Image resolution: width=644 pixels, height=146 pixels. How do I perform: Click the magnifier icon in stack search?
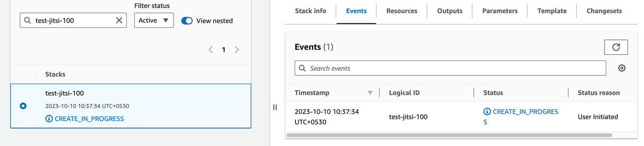27,20
